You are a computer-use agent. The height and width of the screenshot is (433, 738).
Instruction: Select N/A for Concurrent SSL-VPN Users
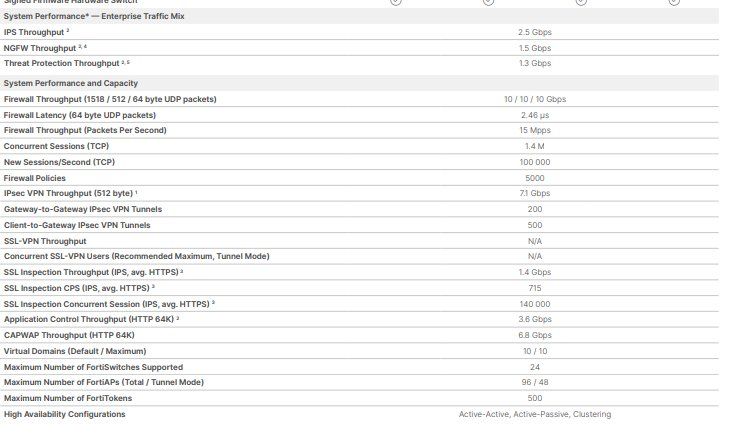535,256
